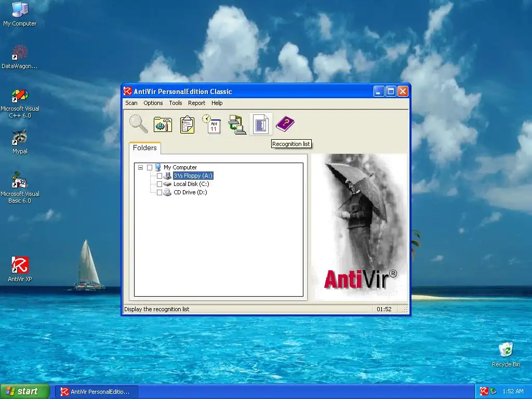This screenshot has height=399, width=532.
Task: Select Microsoft Visual Basic 6.0 desktop icon
Action: [x=20, y=188]
